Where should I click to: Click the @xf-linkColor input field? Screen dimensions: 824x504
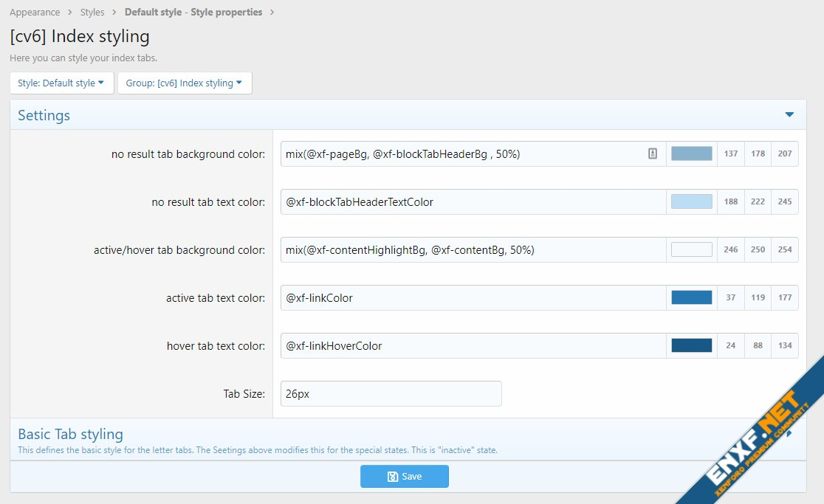point(473,297)
